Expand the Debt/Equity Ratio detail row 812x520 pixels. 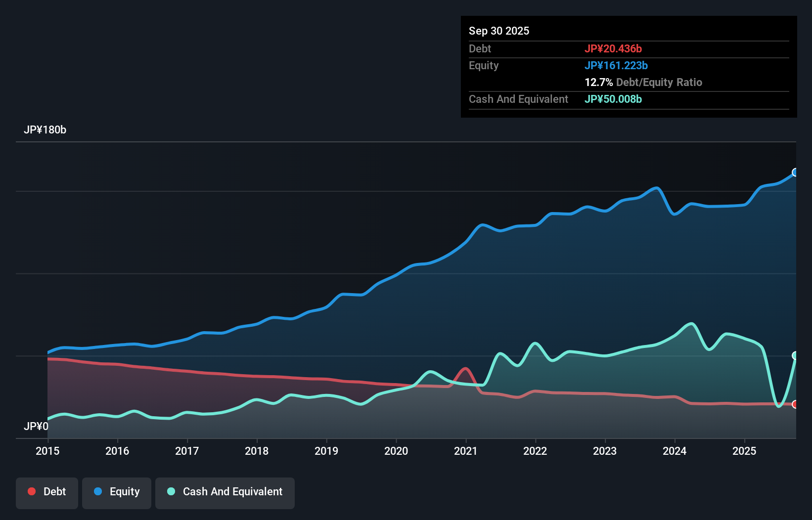pos(643,82)
